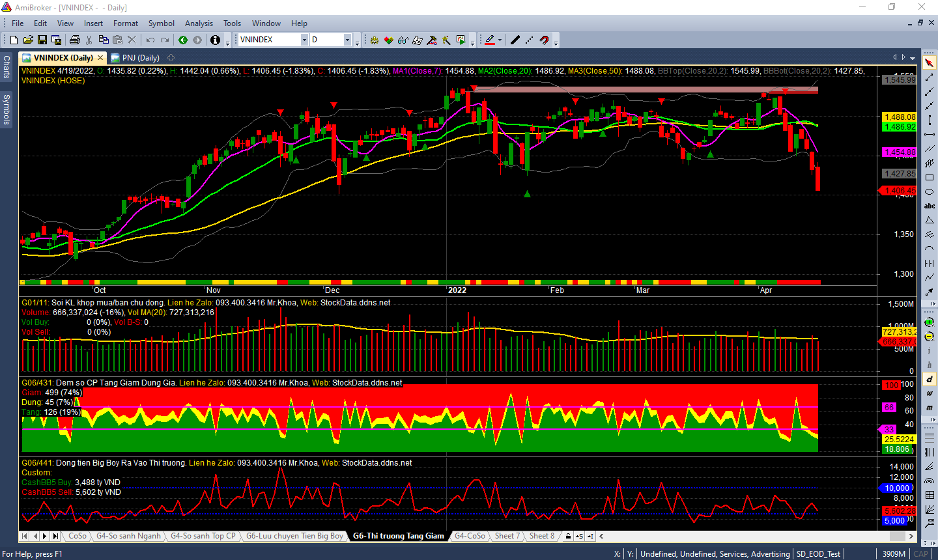
Task: Open the Charts side panel
Action: tap(7, 67)
